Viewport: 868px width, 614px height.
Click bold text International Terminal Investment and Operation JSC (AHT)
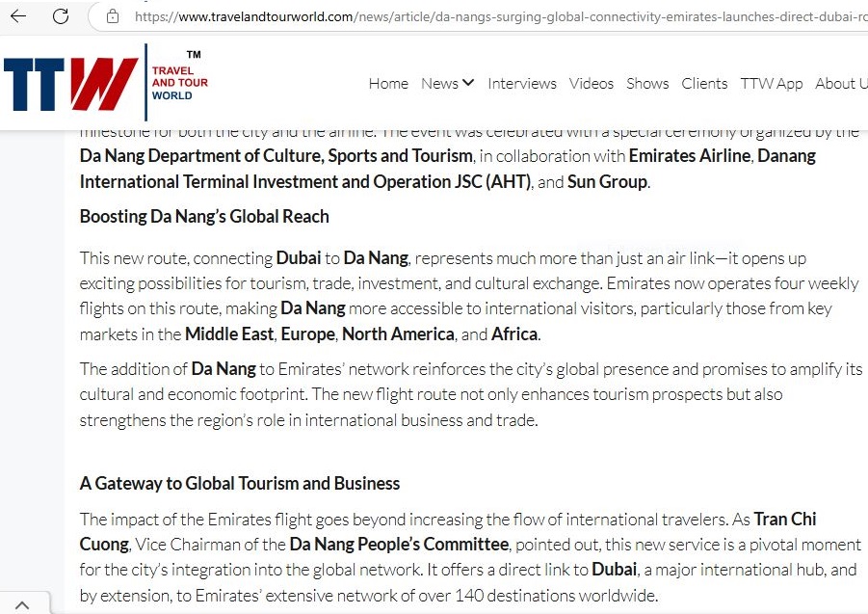[305, 182]
